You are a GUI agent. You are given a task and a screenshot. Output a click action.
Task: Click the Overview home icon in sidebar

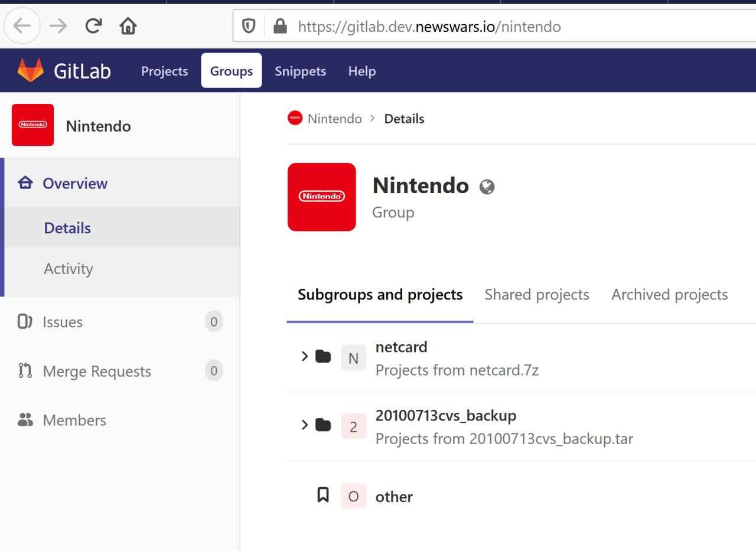coord(25,183)
